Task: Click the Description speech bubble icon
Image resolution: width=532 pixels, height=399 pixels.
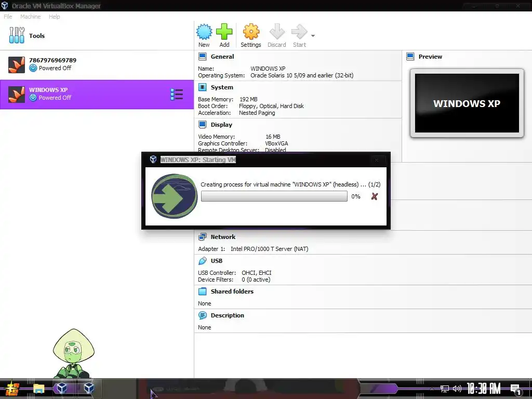Action: [202, 315]
